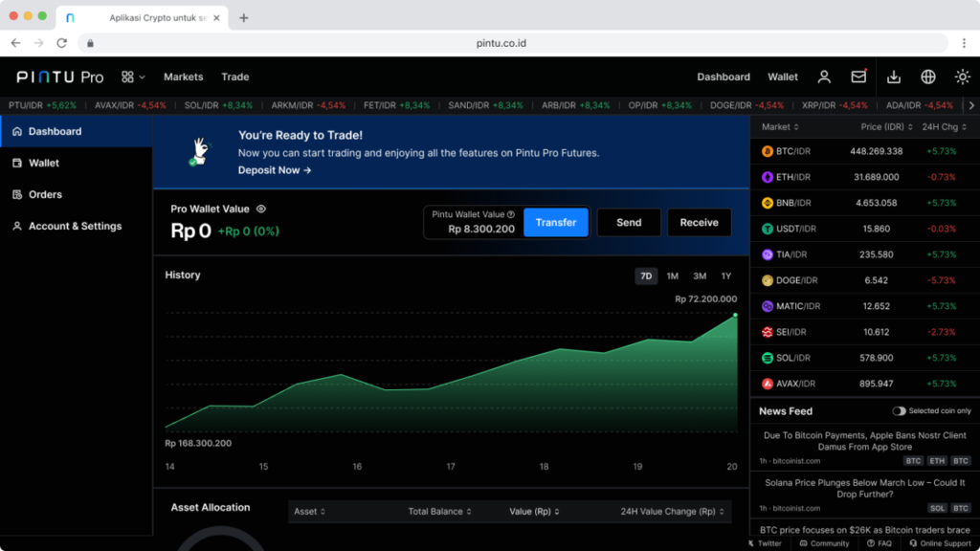Open Twitter link in footer

(765, 543)
